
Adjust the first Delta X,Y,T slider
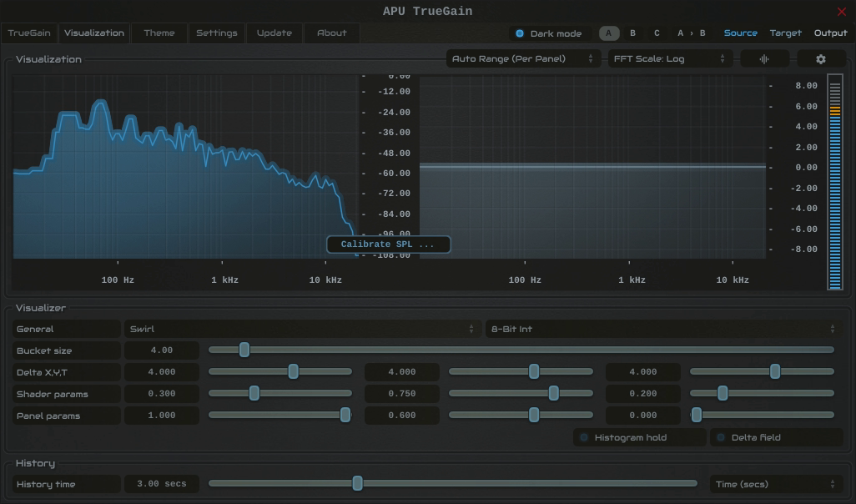click(280, 372)
